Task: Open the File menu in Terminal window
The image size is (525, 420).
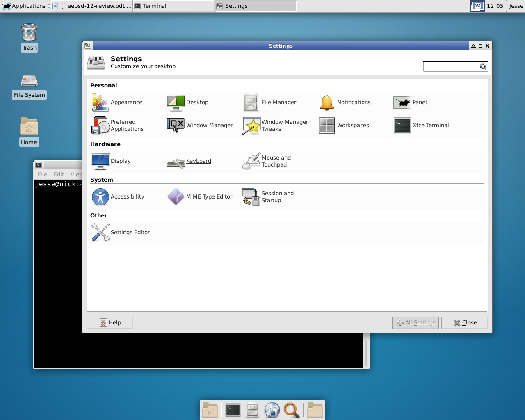Action: [42, 174]
